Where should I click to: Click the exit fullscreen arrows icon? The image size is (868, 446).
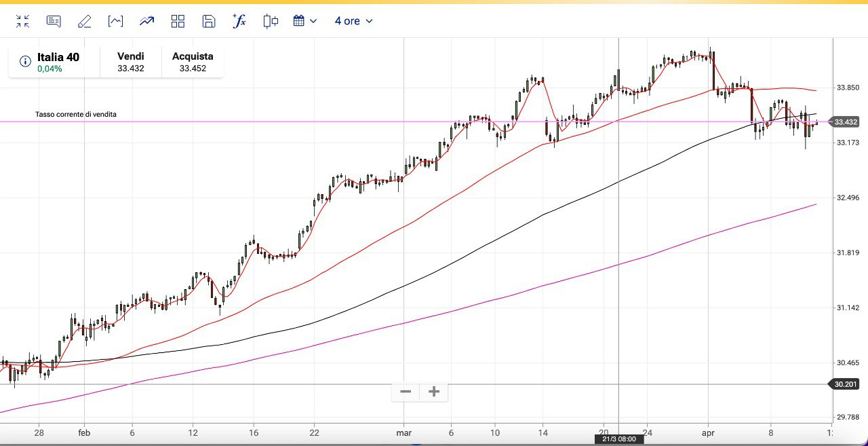point(23,21)
